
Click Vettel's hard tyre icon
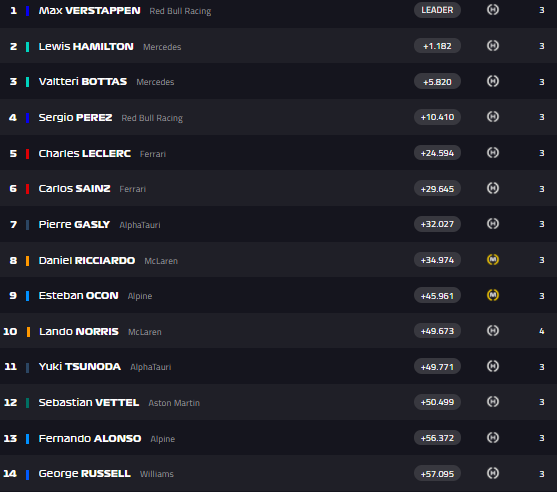click(x=493, y=402)
